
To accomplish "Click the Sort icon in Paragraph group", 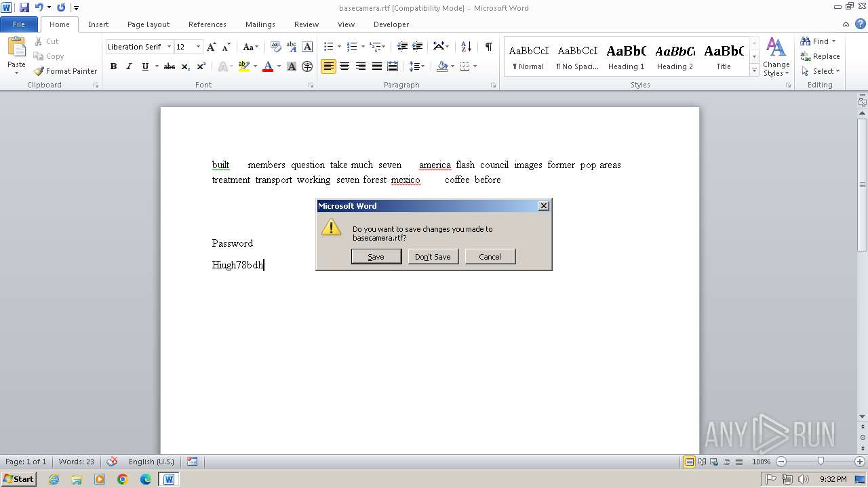I will point(466,47).
